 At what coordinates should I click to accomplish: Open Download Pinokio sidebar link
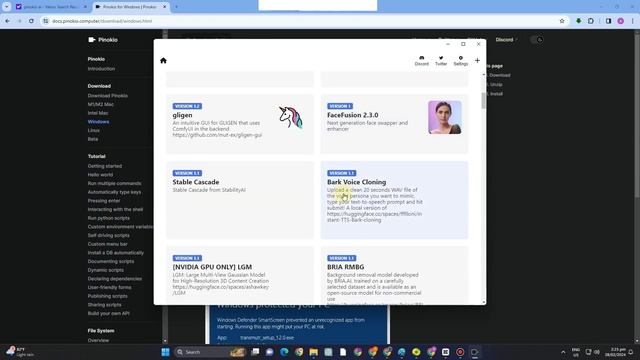pos(107,96)
